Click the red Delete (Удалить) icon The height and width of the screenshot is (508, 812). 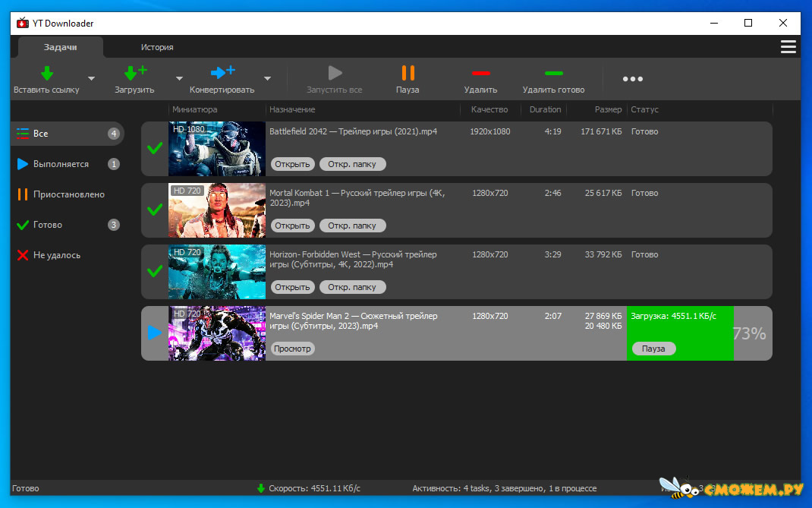(x=480, y=73)
